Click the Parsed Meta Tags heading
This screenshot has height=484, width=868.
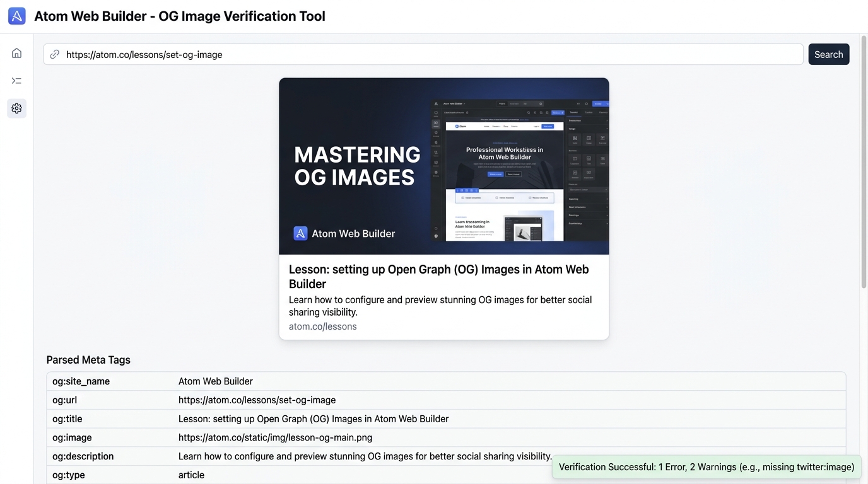tap(88, 360)
